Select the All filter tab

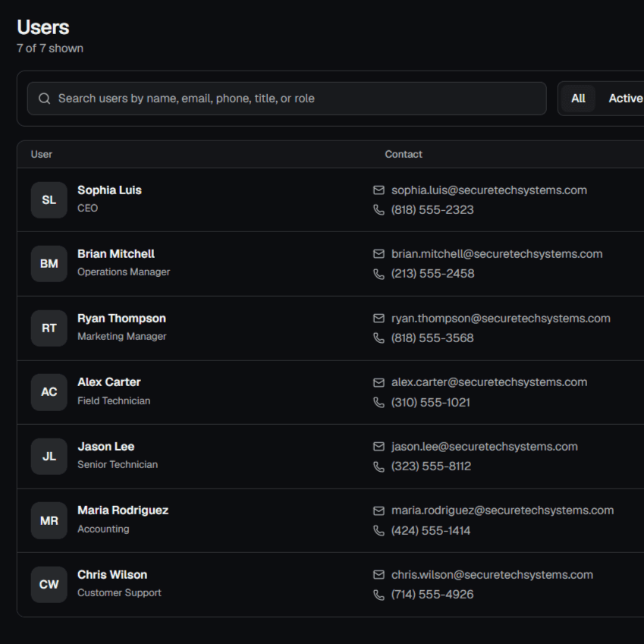point(578,99)
